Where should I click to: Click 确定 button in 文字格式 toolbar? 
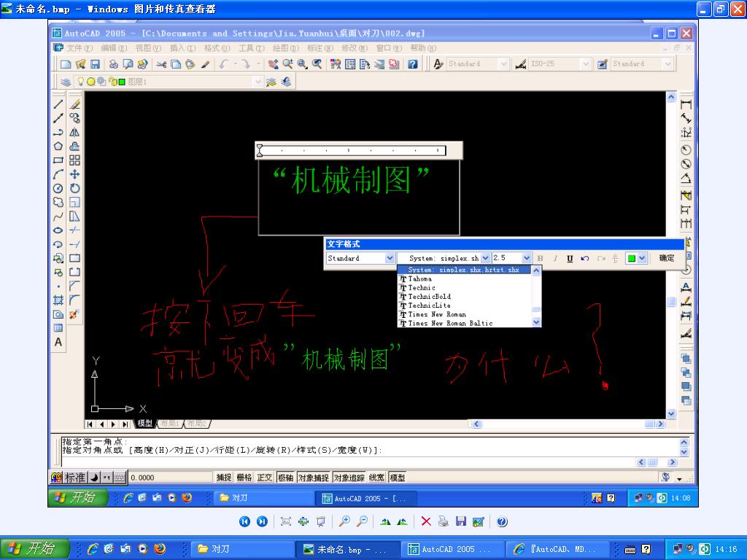coord(667,258)
